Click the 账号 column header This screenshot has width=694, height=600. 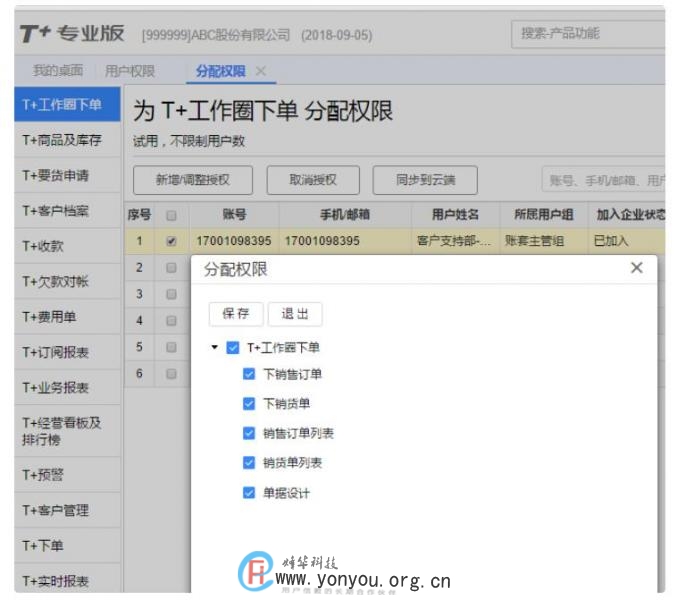tap(234, 215)
